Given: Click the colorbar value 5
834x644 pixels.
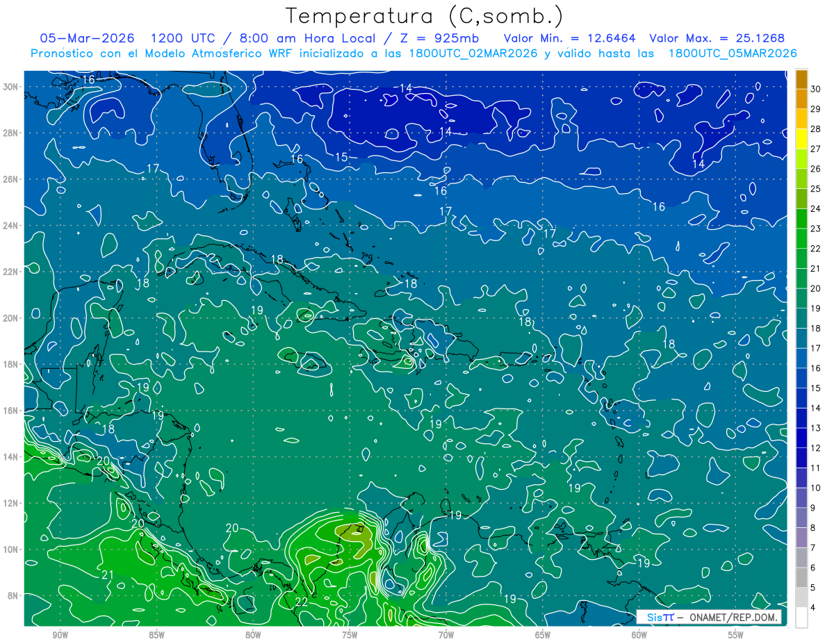Looking at the screenshot, I should 813,588.
